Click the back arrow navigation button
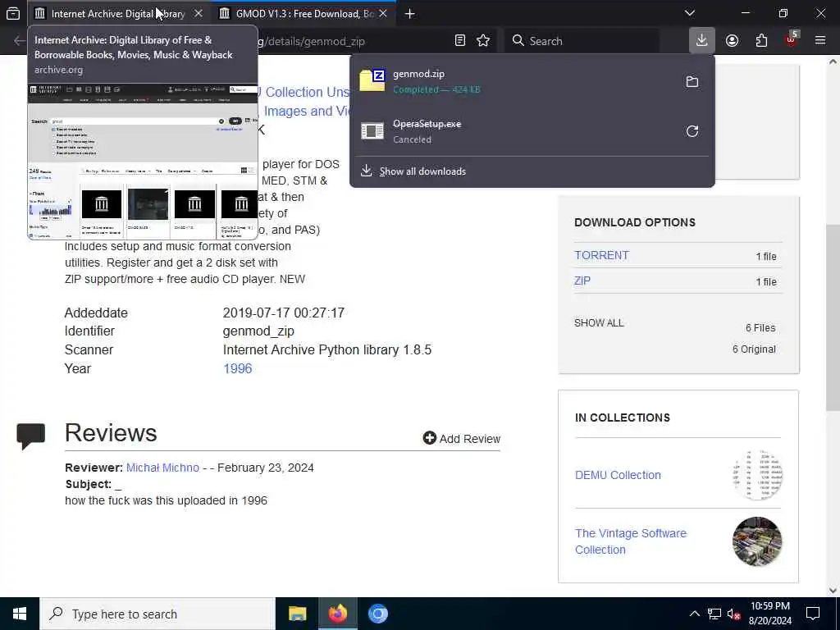 pyautogui.click(x=20, y=41)
